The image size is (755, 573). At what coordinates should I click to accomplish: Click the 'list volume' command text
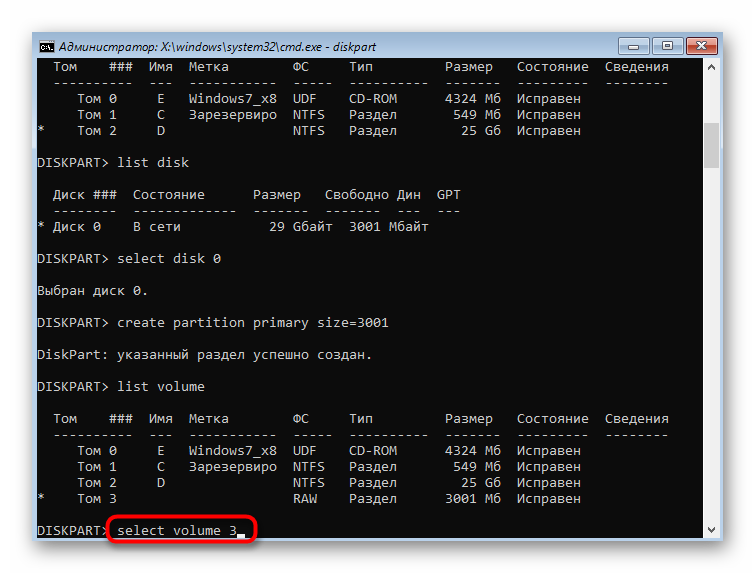click(x=161, y=387)
